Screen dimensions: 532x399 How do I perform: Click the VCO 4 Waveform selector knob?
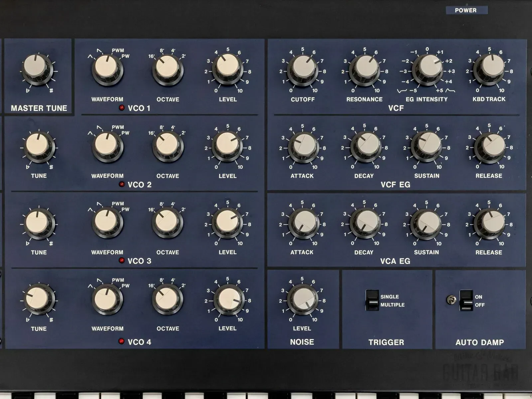(x=107, y=298)
